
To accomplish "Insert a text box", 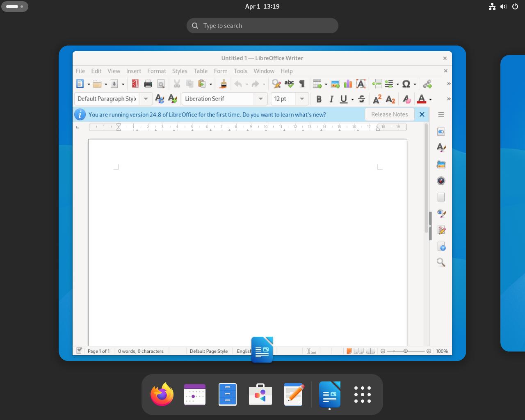I will pyautogui.click(x=361, y=84).
